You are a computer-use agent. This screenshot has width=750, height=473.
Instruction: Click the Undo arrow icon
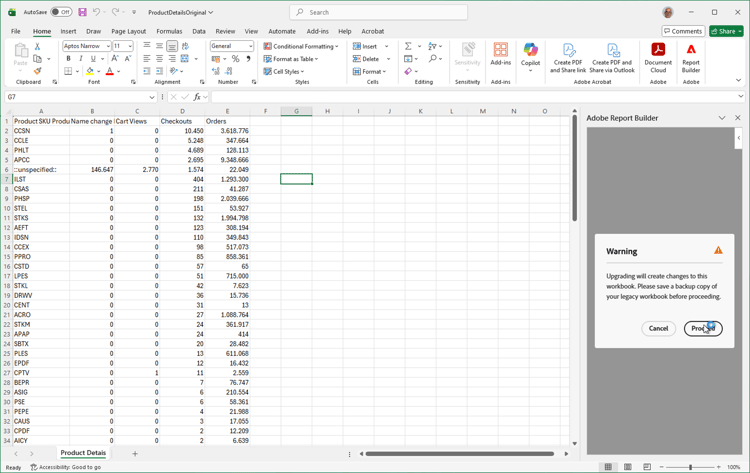coord(97,12)
